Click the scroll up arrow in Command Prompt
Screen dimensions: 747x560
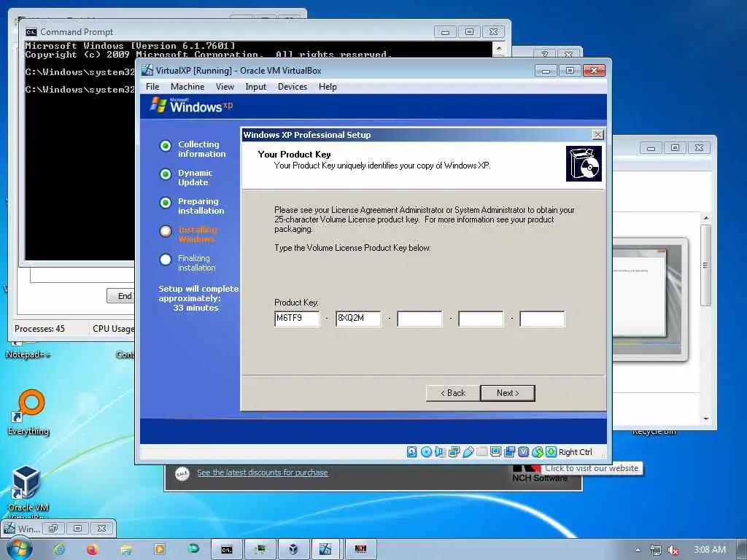[x=499, y=48]
